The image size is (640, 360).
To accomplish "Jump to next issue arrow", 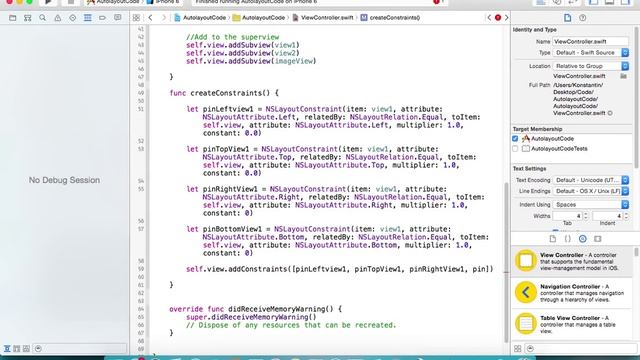I will tap(507, 18).
